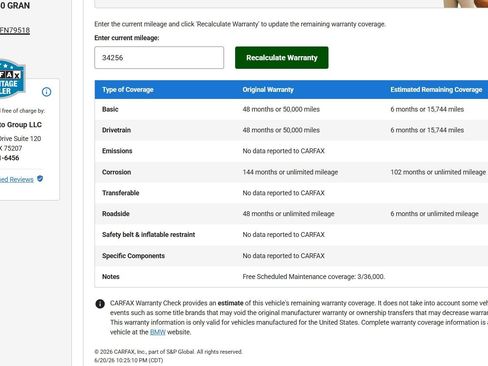Click the 'Enter current mileage:' label

point(127,38)
